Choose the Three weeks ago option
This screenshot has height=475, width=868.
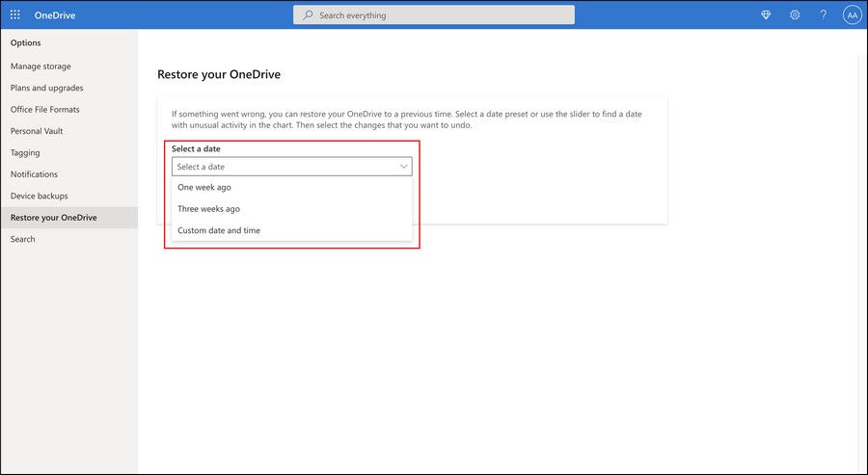(x=291, y=208)
